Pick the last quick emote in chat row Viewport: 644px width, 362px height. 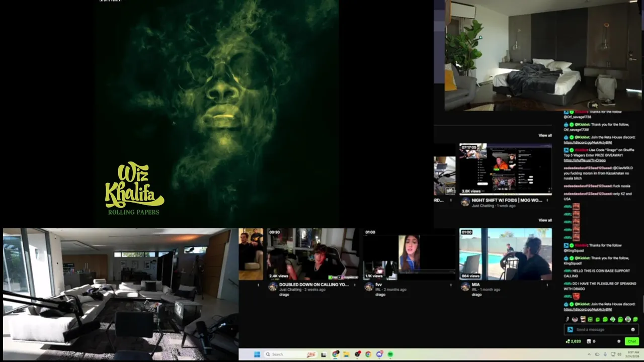[x=635, y=319]
